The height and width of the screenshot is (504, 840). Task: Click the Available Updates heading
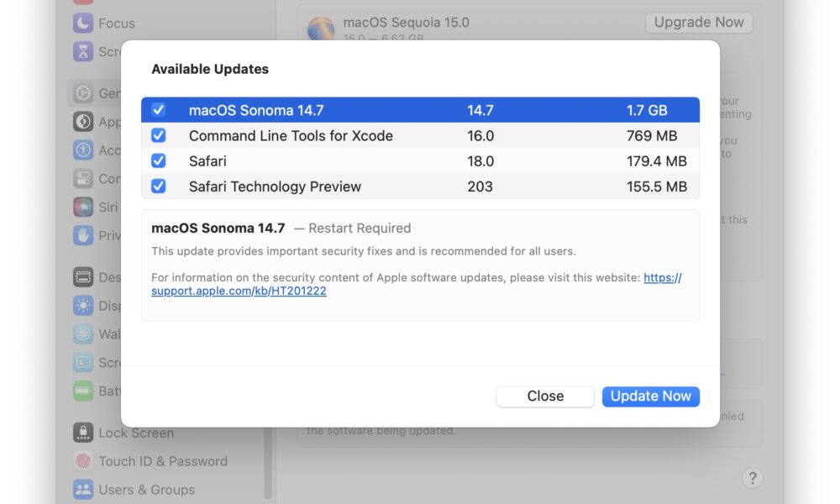pos(210,69)
